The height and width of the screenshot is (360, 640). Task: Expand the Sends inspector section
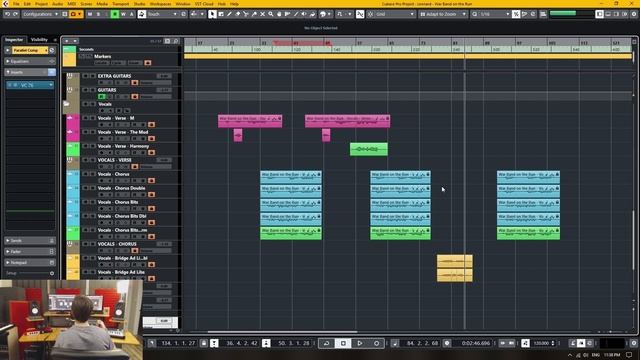click(30, 240)
